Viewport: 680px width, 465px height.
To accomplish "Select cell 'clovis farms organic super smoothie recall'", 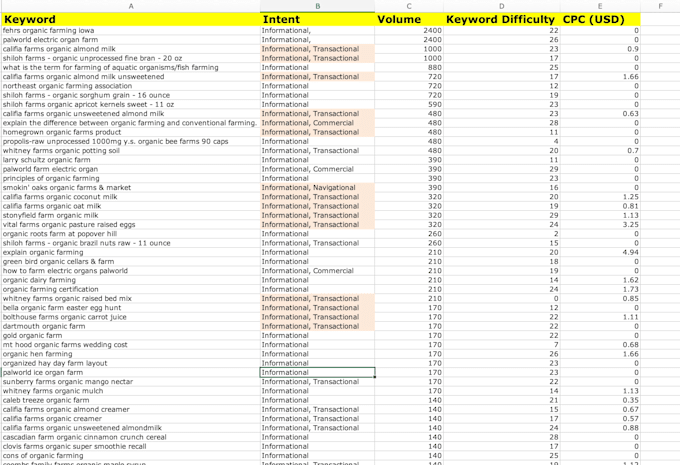I will tap(131, 446).
